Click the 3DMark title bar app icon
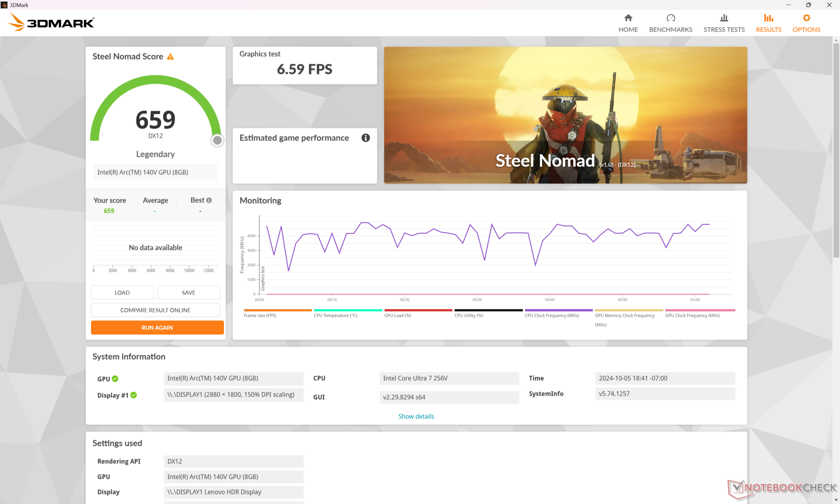 pyautogui.click(x=4, y=5)
